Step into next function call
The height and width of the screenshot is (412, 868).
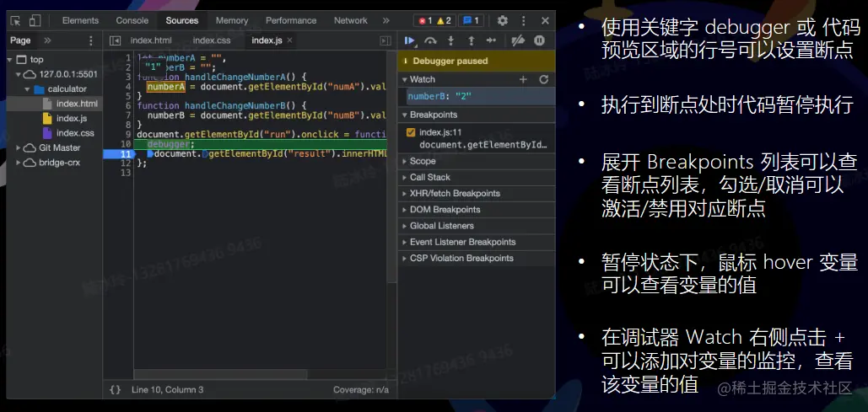tap(450, 40)
